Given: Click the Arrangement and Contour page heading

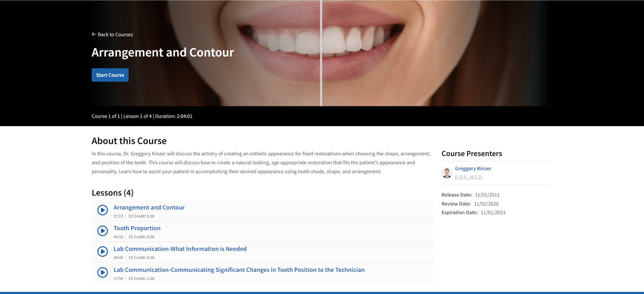Looking at the screenshot, I should tap(163, 52).
